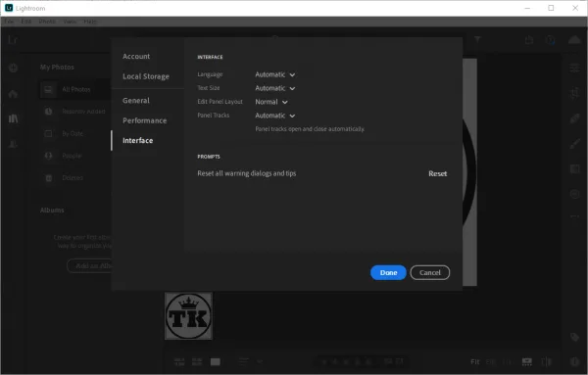Viewport: 588px width, 375px height.
Task: Select the TK logo thumbnail in filmstrip
Action: pyautogui.click(x=188, y=316)
